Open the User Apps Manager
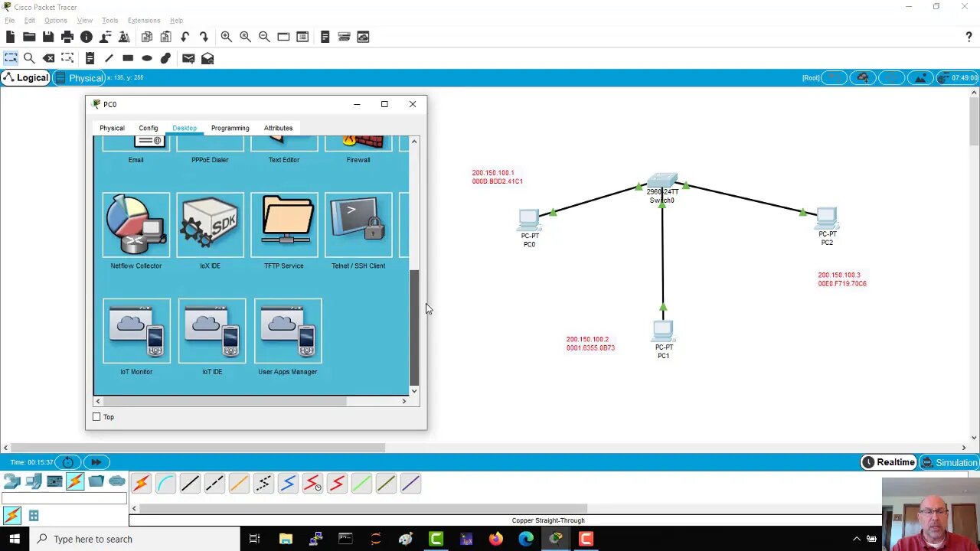This screenshot has height=551, width=980. [x=288, y=331]
